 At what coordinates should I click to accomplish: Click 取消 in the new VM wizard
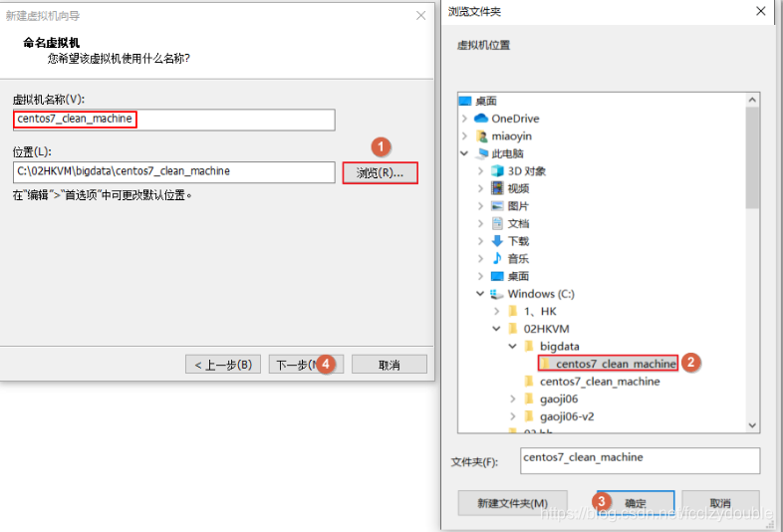pos(389,365)
